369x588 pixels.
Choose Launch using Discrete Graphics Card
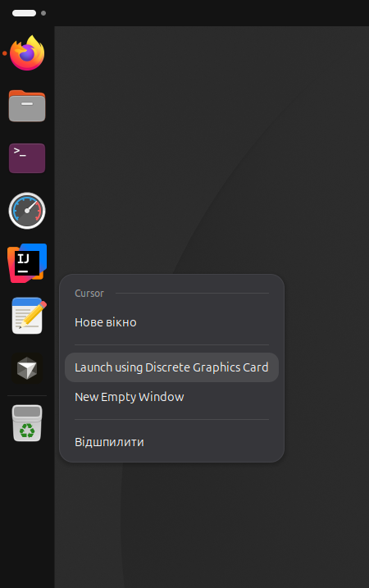[x=171, y=367]
